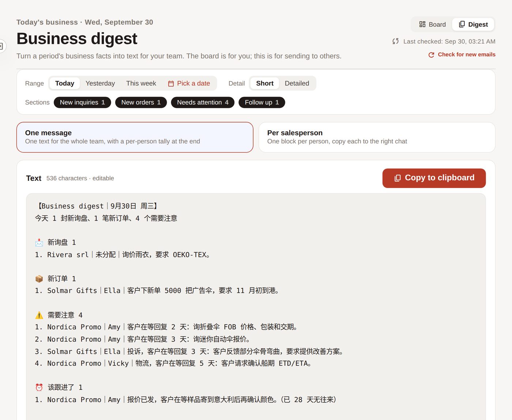Click the sidebar toggle icon at the left edge
The image size is (512, 420).
click(1, 46)
